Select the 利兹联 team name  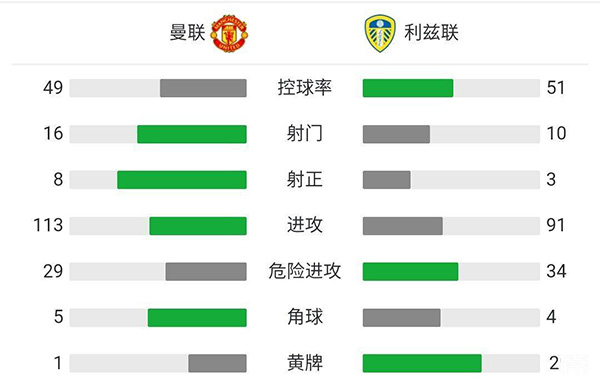431,33
